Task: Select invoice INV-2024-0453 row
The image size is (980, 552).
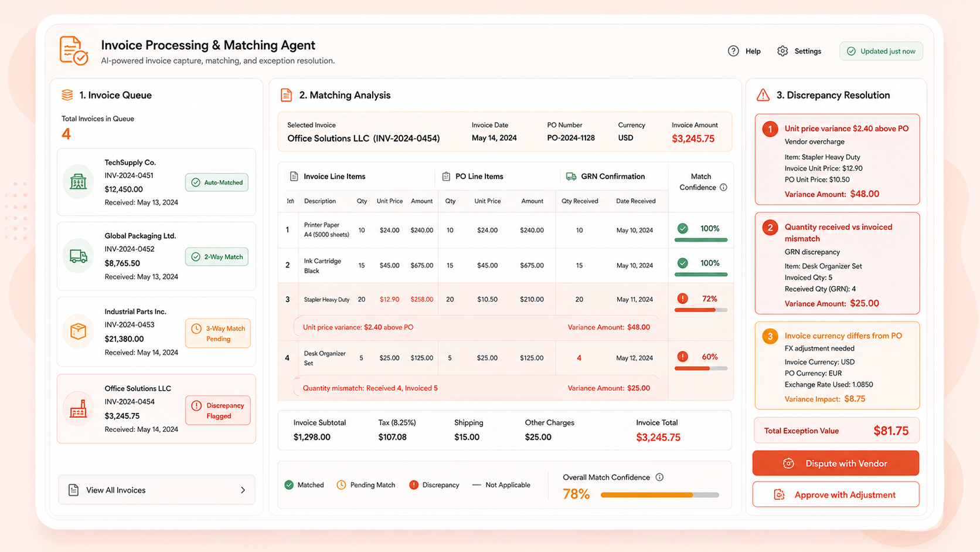Action: pos(156,332)
